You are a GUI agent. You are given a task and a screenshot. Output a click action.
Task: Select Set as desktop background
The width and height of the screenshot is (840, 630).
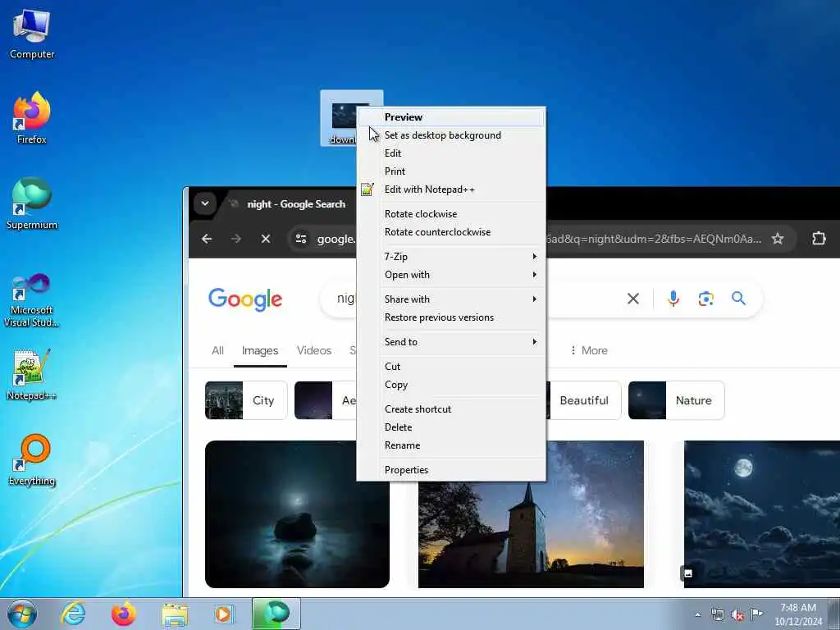(452, 135)
